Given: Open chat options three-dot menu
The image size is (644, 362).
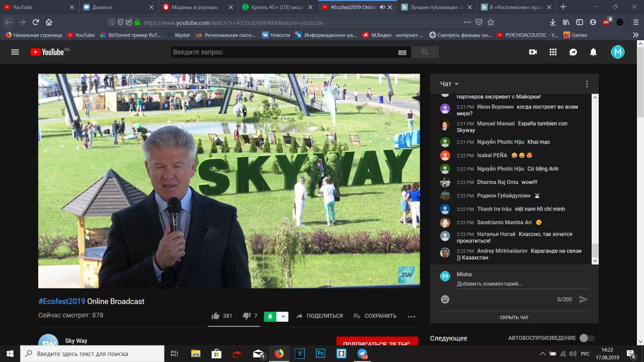Looking at the screenshot, I should (x=587, y=84).
